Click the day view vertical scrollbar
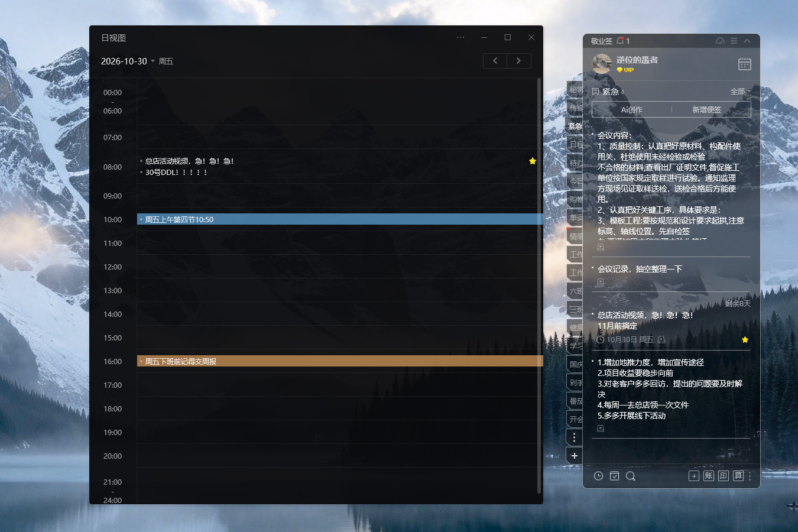 tap(539, 285)
